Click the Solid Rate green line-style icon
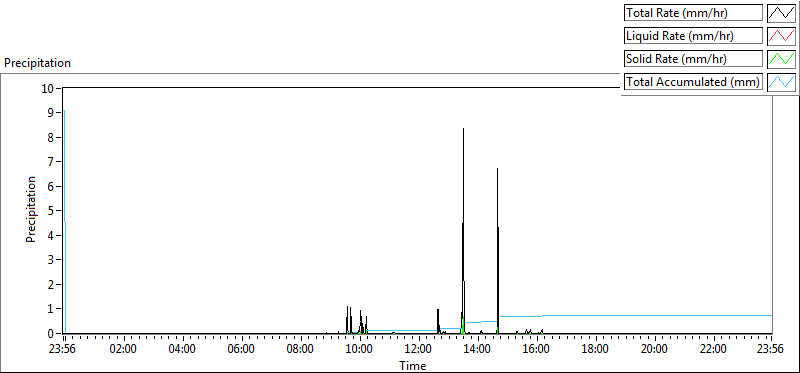 [782, 59]
